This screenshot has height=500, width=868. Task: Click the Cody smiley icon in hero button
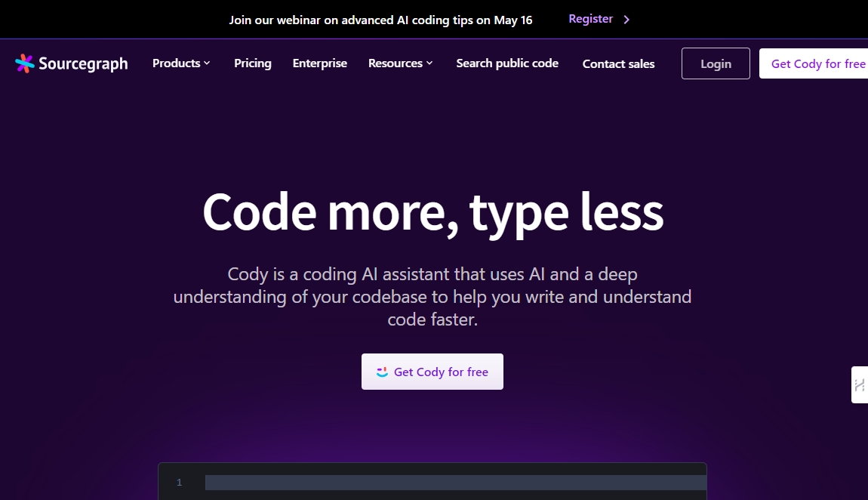[382, 372]
